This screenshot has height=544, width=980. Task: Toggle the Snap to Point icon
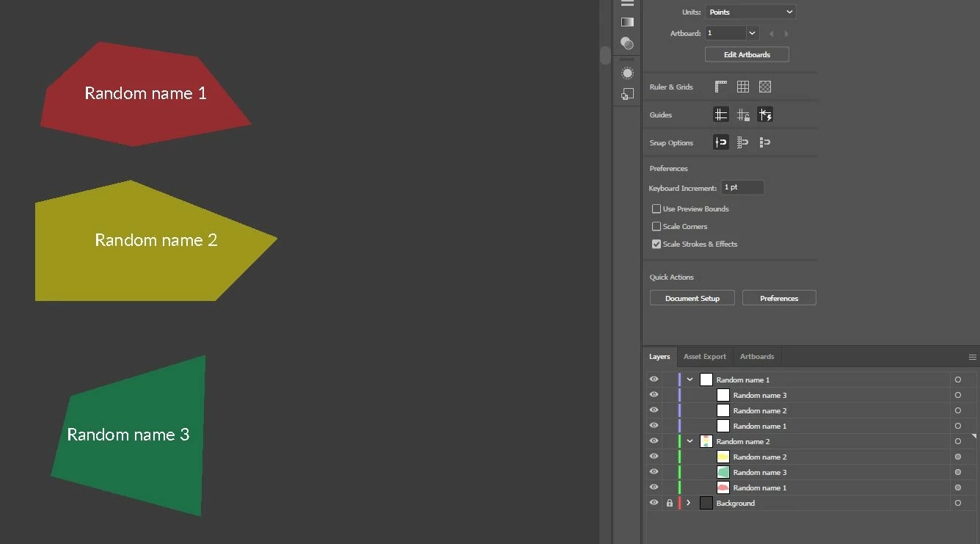click(721, 142)
